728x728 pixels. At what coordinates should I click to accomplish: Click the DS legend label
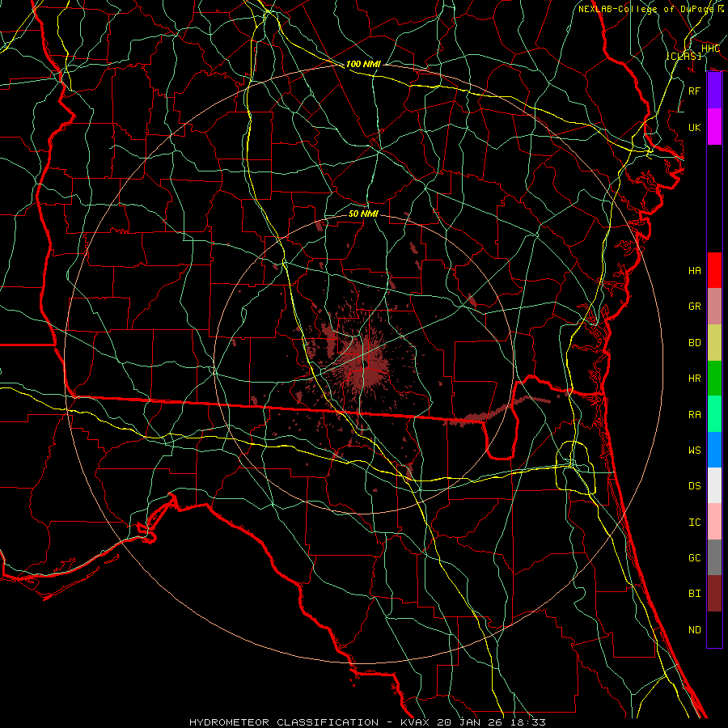coord(695,486)
